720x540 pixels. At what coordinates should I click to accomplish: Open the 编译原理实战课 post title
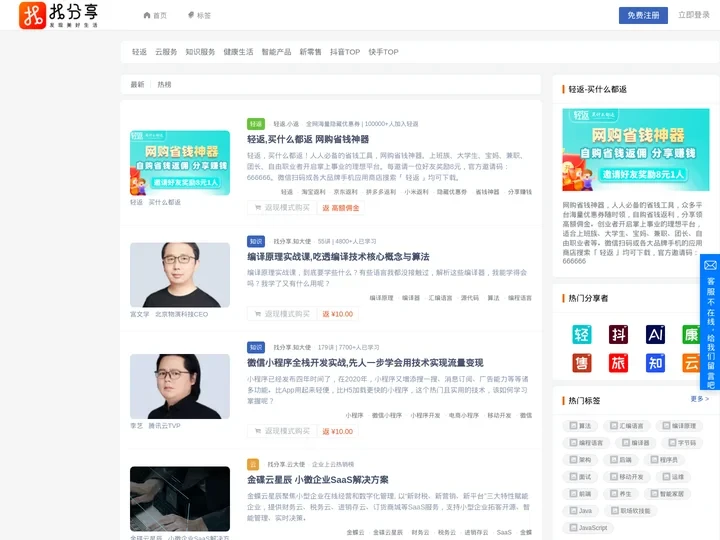pyautogui.click(x=338, y=257)
